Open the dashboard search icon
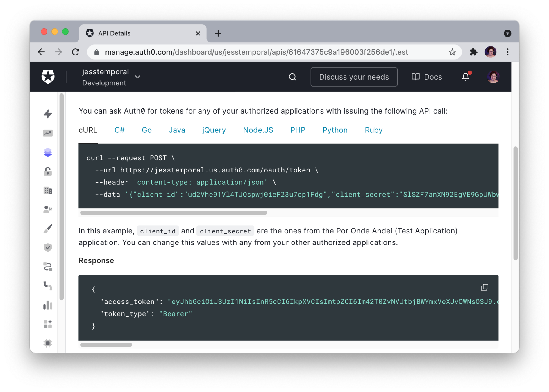 pos(292,77)
